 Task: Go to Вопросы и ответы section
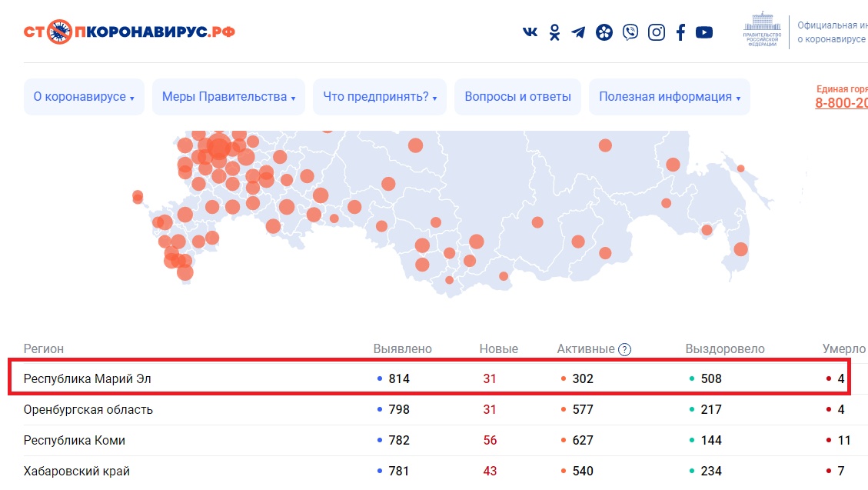point(517,97)
